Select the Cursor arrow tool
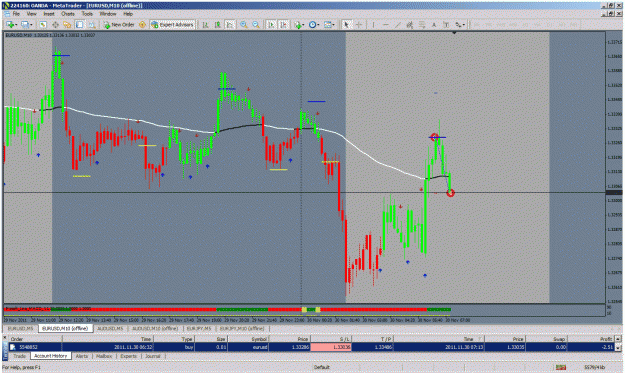Viewport: 625px width, 373px height. [346, 25]
